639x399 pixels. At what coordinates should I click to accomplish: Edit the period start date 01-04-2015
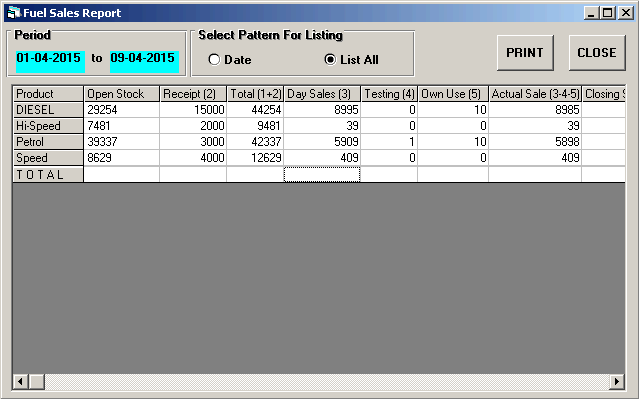coord(50,62)
